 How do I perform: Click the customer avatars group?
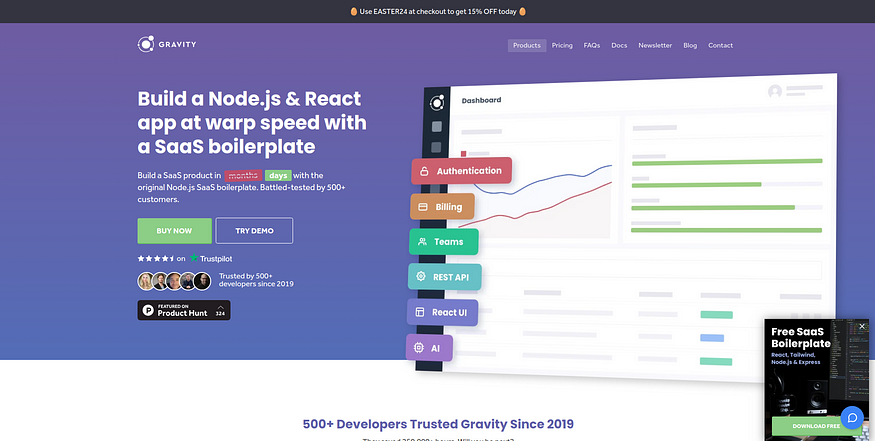(174, 281)
